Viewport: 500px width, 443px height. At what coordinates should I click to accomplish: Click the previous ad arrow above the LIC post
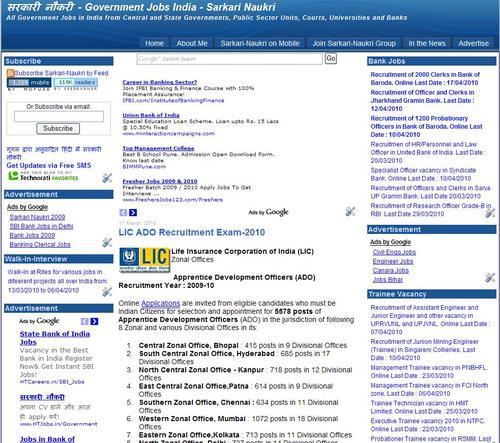pyautogui.click(x=123, y=212)
